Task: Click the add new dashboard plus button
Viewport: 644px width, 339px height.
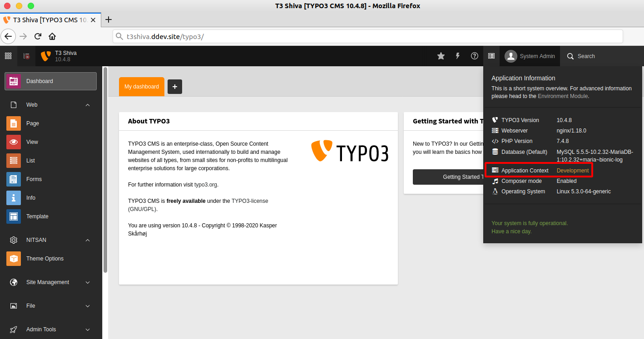Action: point(175,86)
